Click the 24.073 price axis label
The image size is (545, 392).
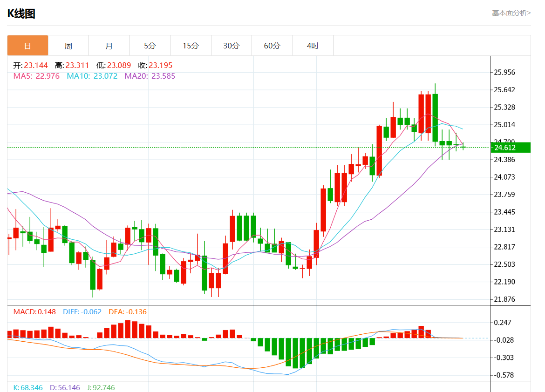point(504,177)
